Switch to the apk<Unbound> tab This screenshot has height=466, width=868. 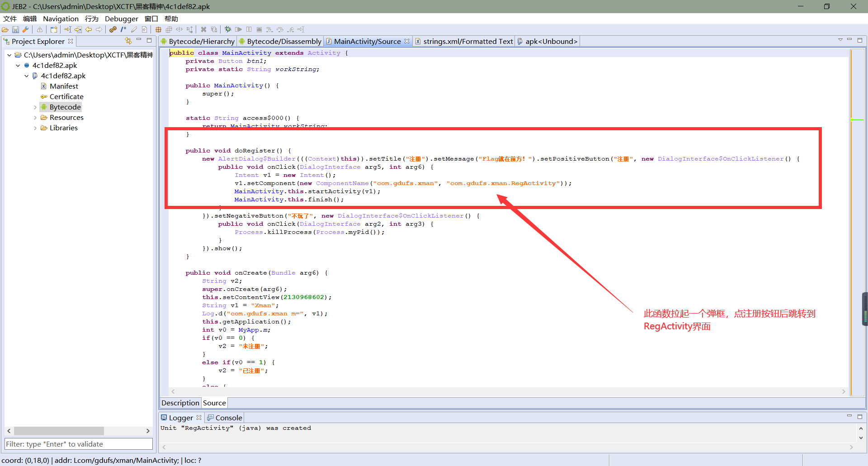pos(547,41)
